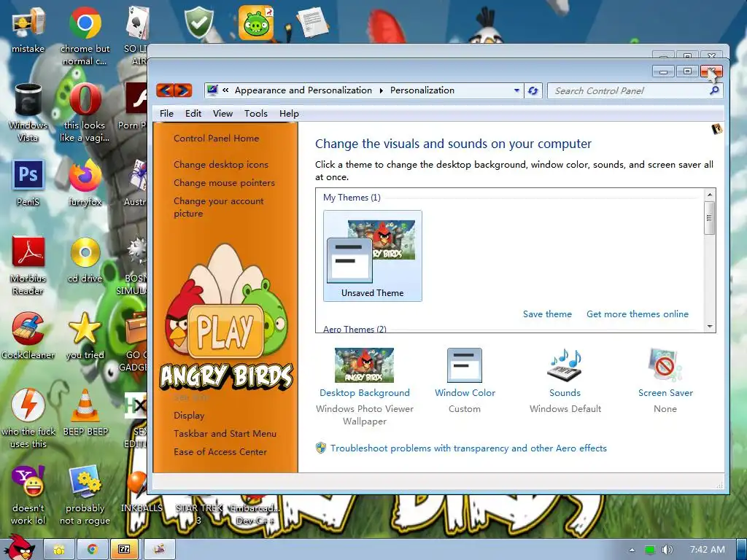Click the Appearance and Personalization breadcrumb
Image resolution: width=747 pixels, height=560 pixels.
pos(303,90)
